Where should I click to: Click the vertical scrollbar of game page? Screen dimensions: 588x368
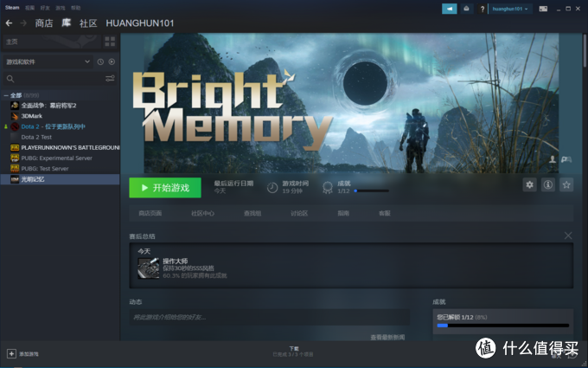click(584, 51)
